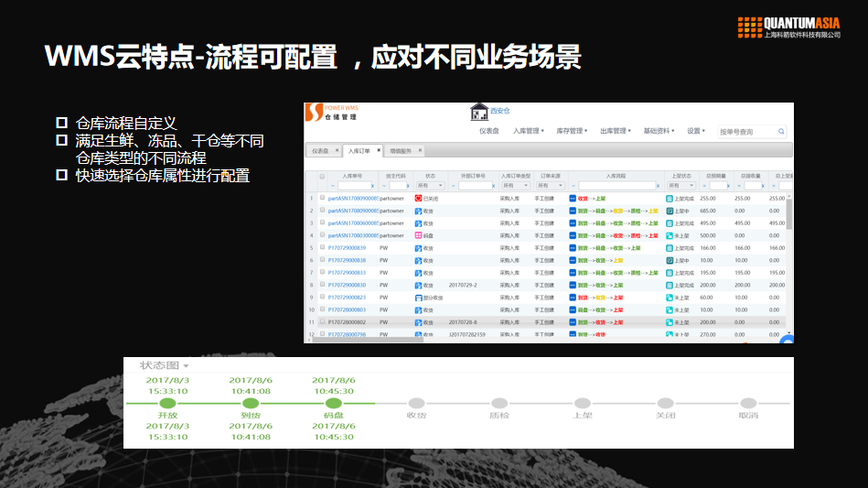Click the search magnifier icon

click(x=781, y=131)
